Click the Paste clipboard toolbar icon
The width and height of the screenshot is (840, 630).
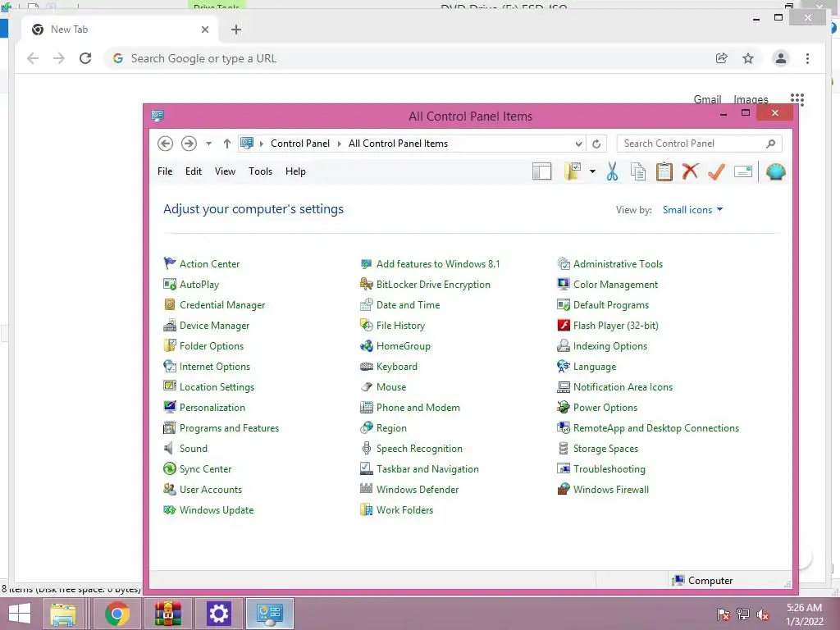coord(664,171)
